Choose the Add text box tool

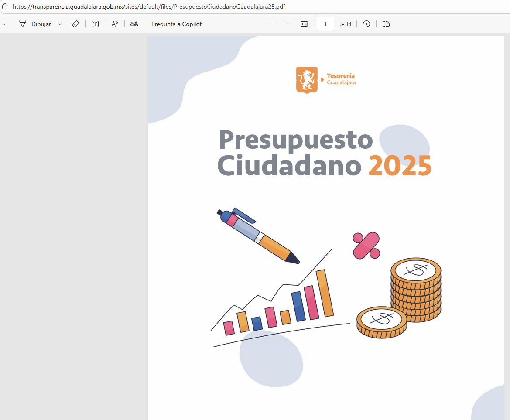[95, 24]
